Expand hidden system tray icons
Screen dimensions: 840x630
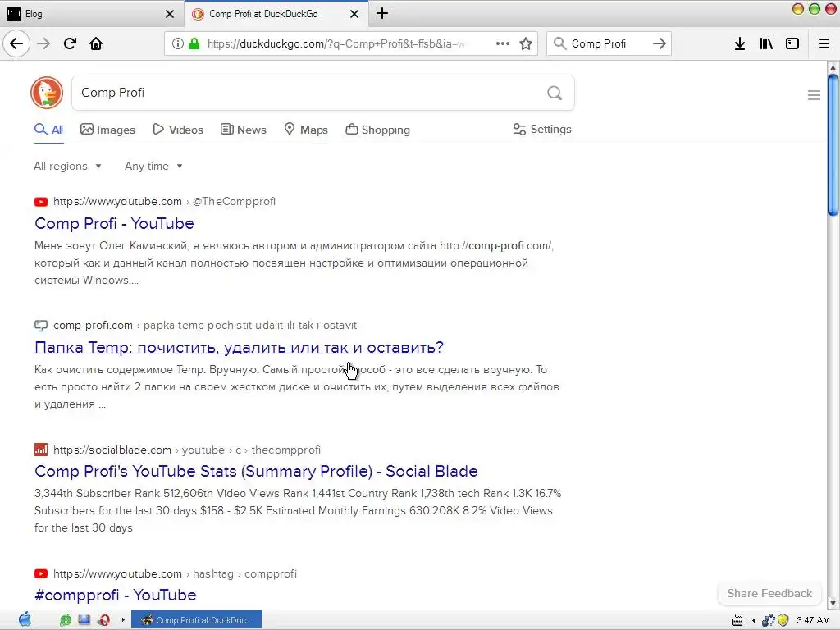(754, 620)
